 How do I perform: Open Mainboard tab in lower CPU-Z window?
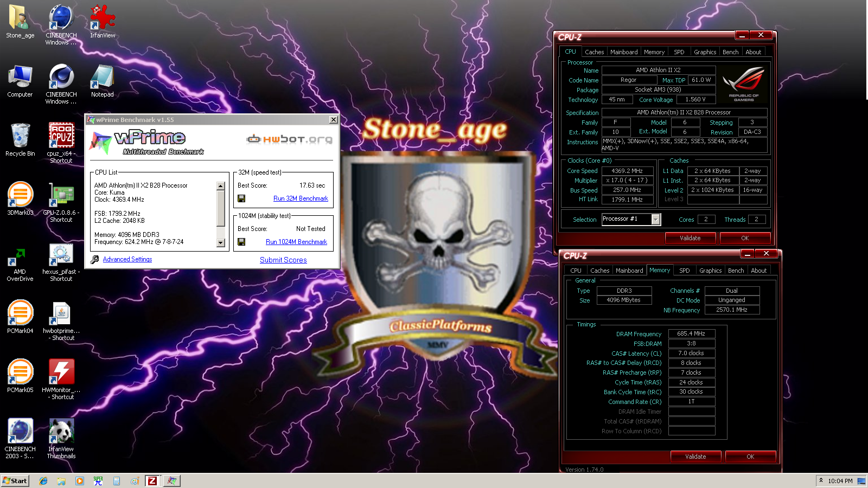coord(629,271)
